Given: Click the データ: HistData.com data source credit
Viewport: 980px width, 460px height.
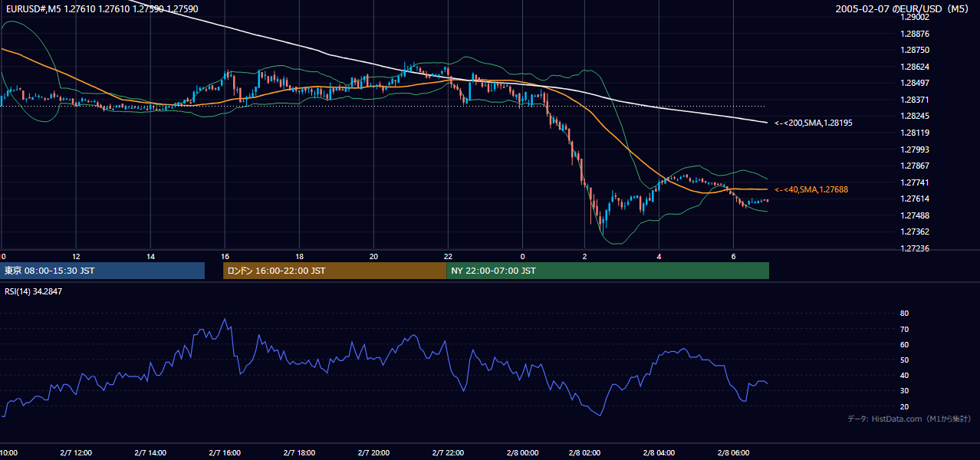Looking at the screenshot, I should click(x=909, y=419).
